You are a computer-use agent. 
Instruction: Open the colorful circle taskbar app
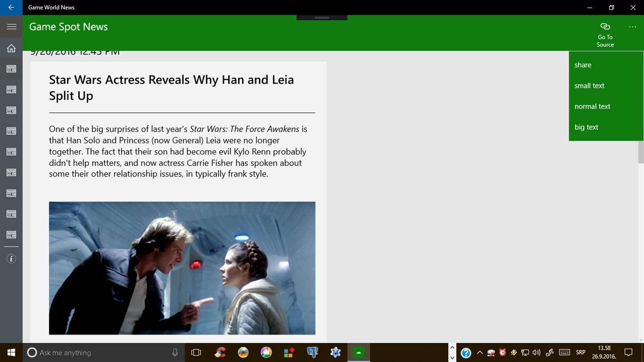[266, 353]
